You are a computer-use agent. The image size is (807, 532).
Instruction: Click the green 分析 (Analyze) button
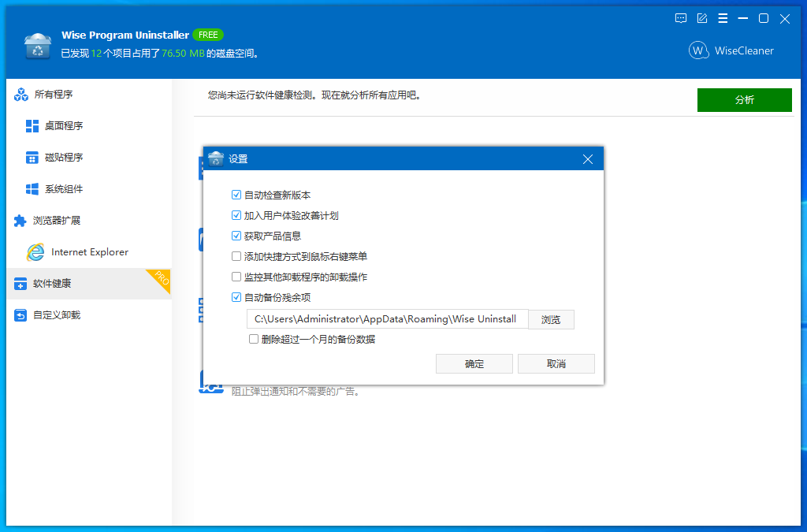click(x=744, y=99)
